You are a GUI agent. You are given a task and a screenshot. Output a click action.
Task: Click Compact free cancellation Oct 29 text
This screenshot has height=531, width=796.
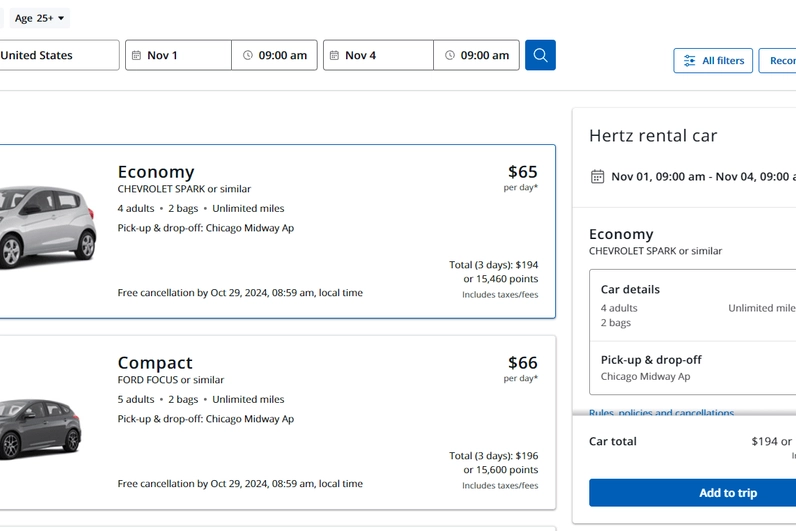click(240, 483)
